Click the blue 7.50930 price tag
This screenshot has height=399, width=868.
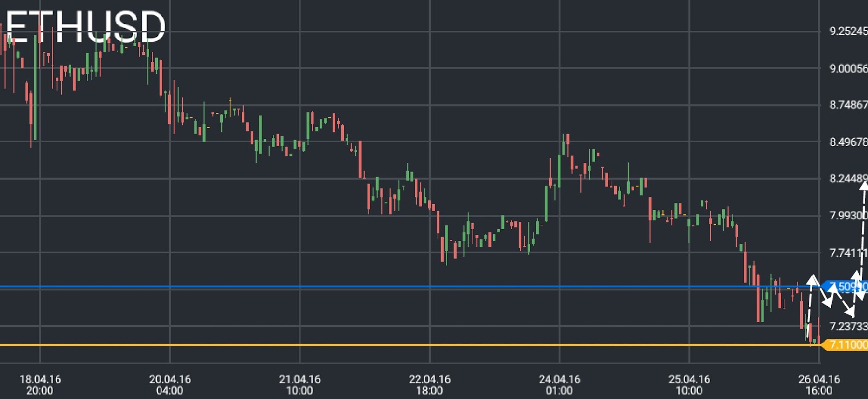click(x=845, y=286)
